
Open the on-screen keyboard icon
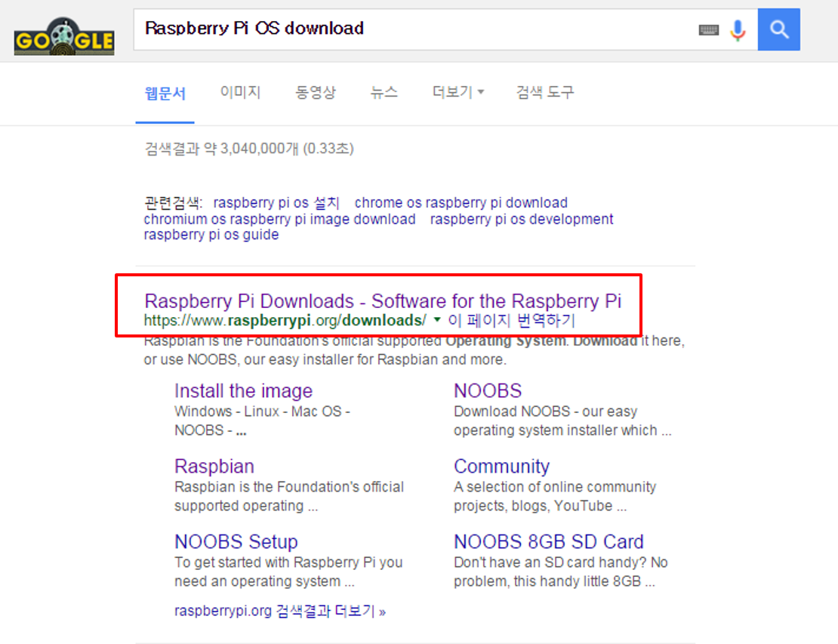pyautogui.click(x=709, y=30)
